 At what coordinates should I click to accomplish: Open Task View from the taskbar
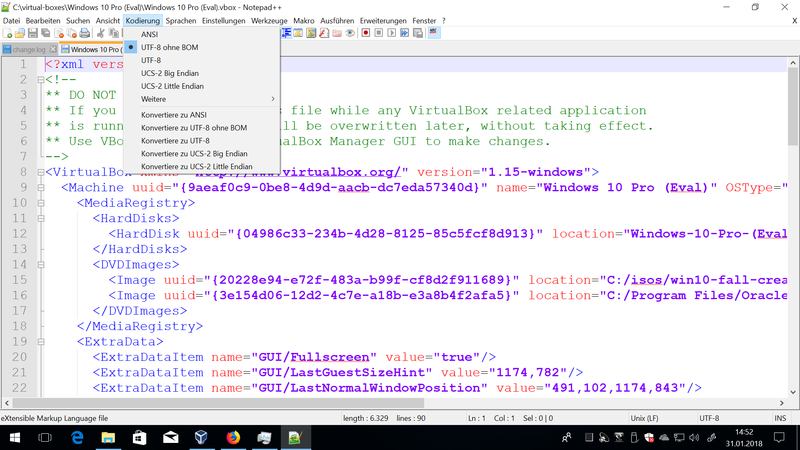coord(45,438)
